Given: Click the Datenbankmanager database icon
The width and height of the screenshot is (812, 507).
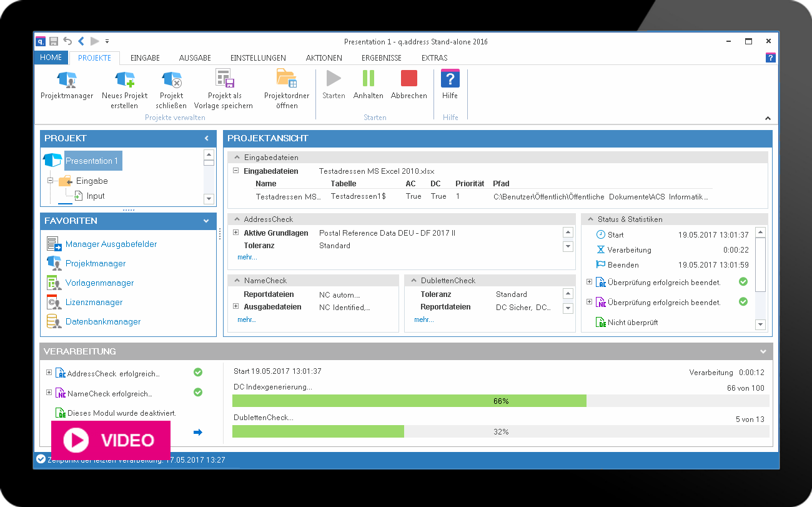Looking at the screenshot, I should tap(54, 321).
